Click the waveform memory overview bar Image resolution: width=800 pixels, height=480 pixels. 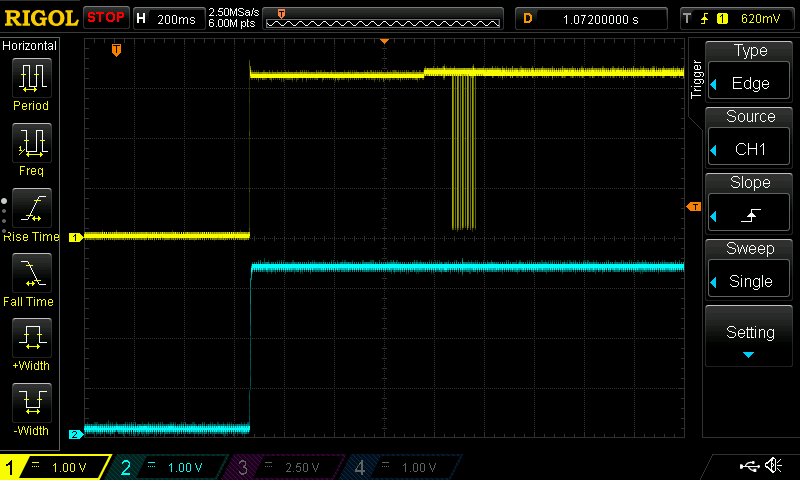click(383, 19)
